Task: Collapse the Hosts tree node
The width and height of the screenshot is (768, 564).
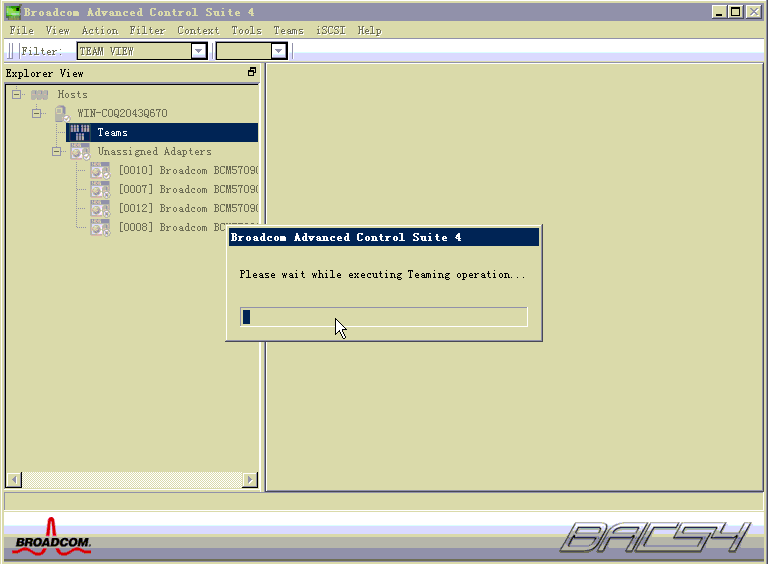Action: (17, 94)
